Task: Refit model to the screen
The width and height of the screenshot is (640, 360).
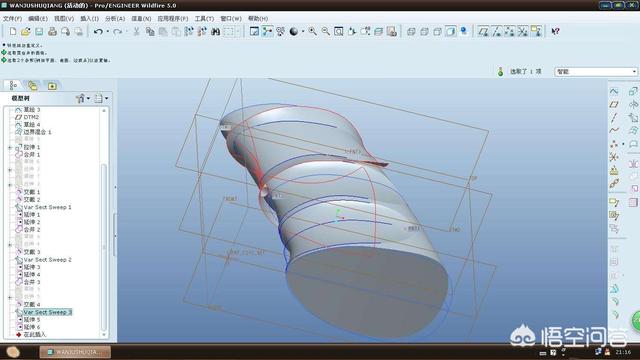Action: click(339, 31)
